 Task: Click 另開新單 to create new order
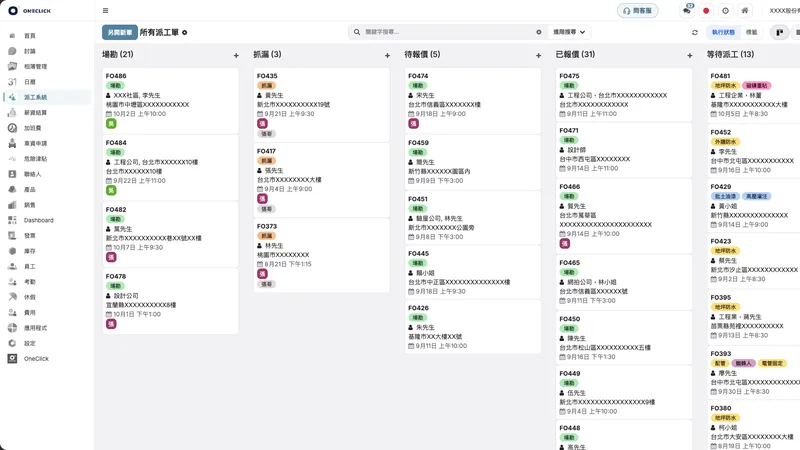(120, 32)
